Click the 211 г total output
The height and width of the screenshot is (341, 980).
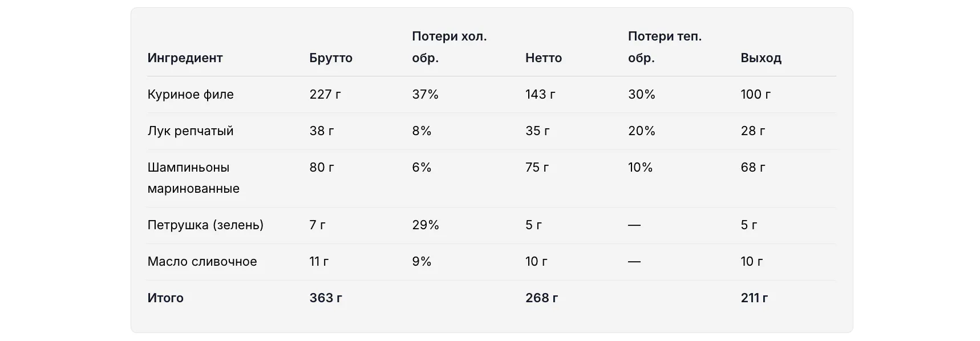coord(755,298)
